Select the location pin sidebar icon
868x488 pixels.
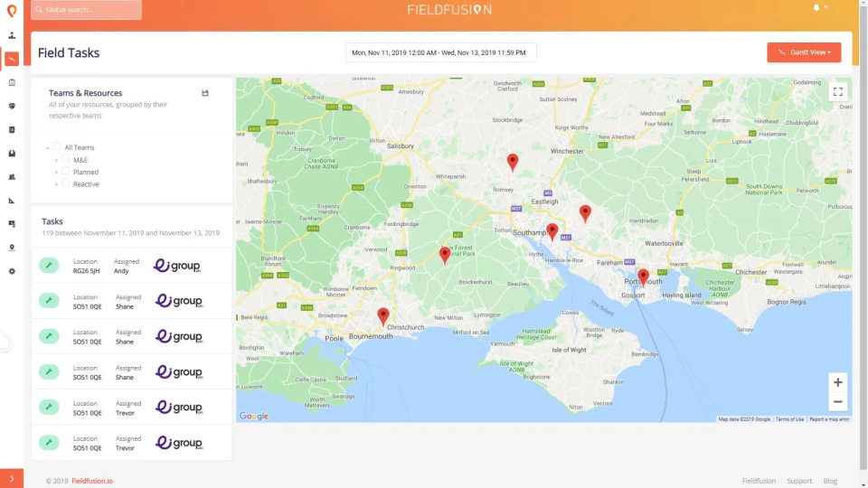(12, 248)
